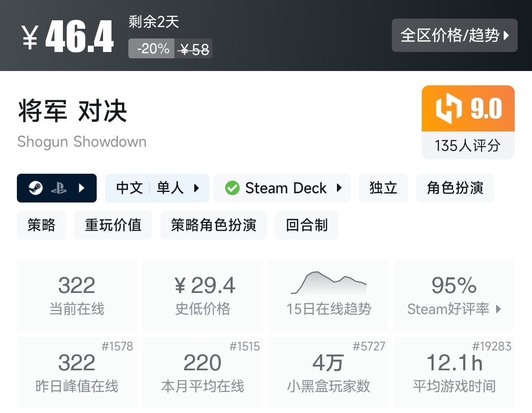Select the 独立 tag

(x=383, y=188)
